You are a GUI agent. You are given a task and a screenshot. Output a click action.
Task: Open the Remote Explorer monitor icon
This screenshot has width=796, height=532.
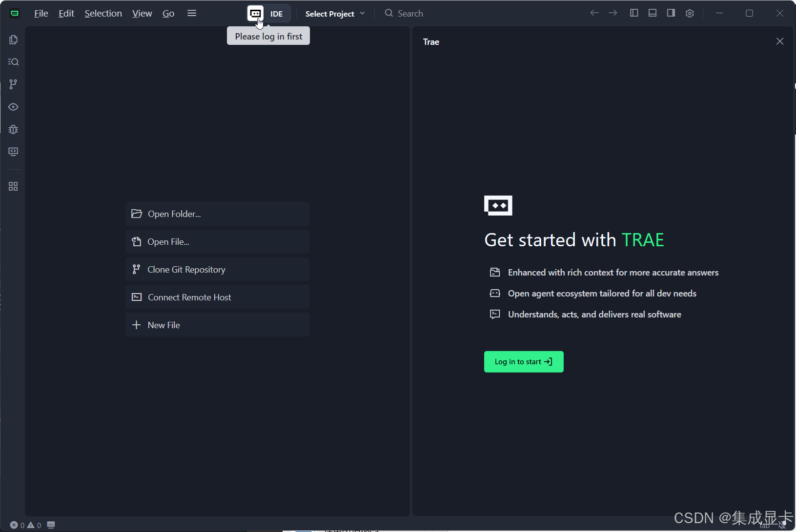coord(13,152)
